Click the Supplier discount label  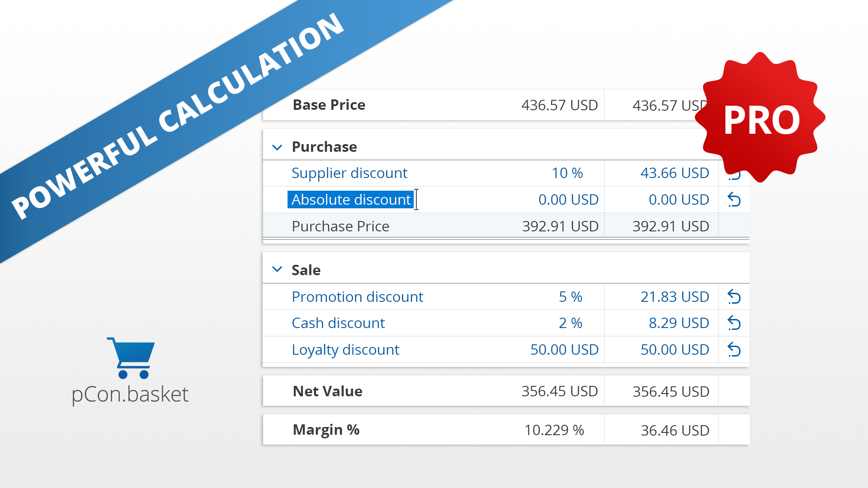tap(349, 173)
